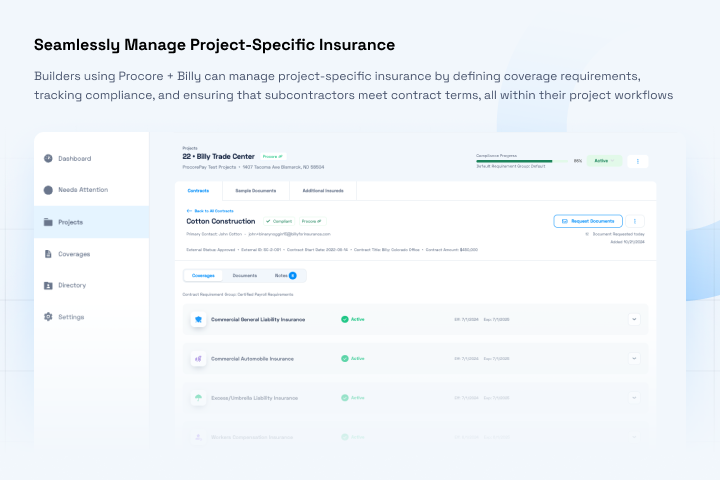
Task: Open the project three-dot options menu
Action: coord(638,161)
